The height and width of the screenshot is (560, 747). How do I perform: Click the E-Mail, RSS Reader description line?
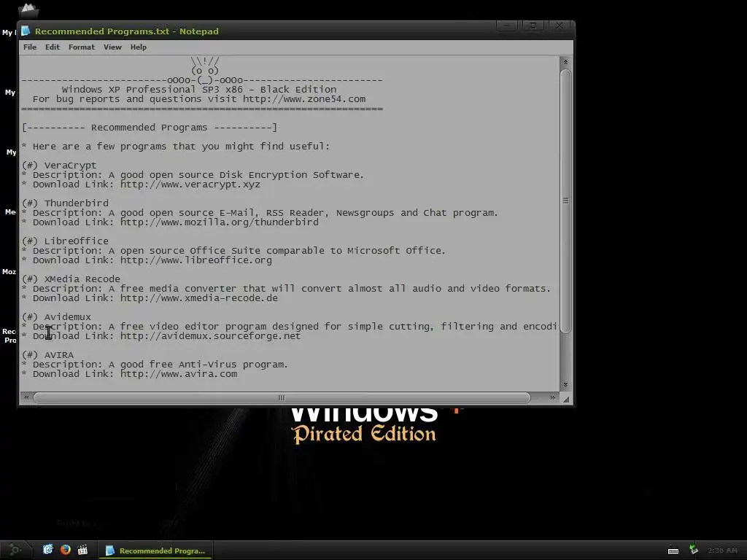point(260,213)
